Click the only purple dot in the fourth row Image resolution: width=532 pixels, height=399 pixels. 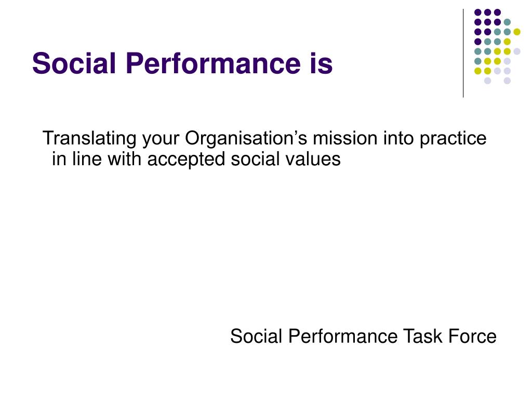tap(478, 42)
